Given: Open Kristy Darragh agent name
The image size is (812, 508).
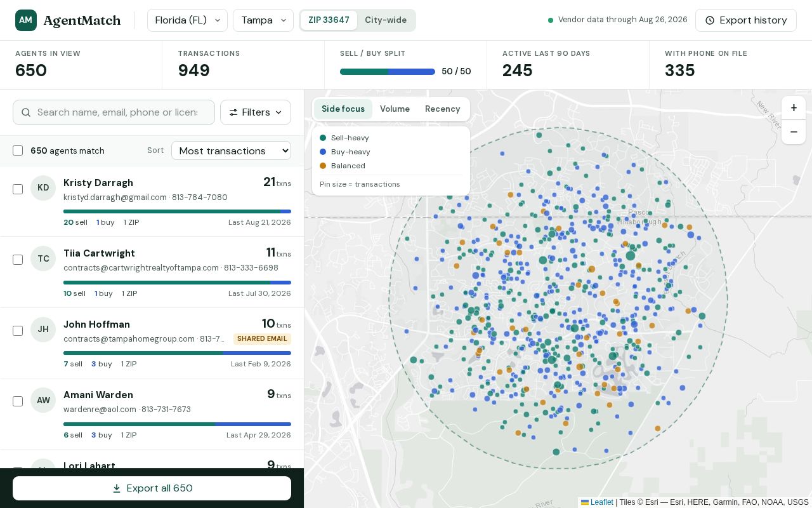Looking at the screenshot, I should click(98, 183).
